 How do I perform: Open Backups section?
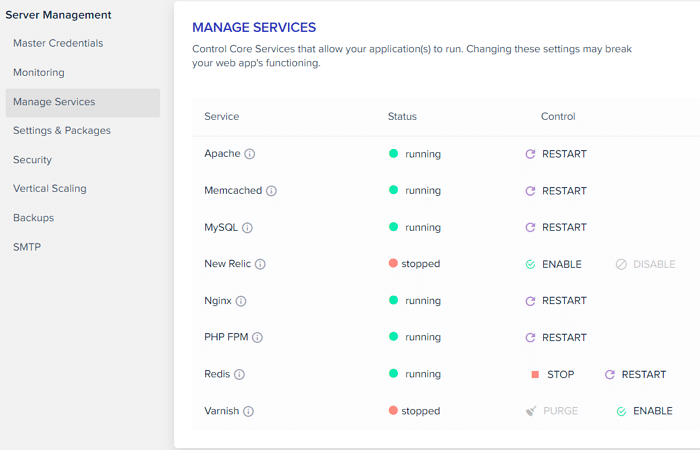33,218
